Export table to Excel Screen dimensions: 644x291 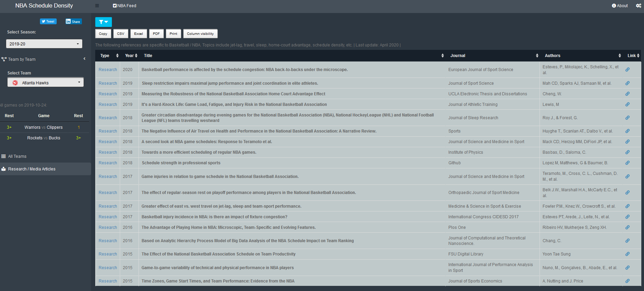point(139,33)
